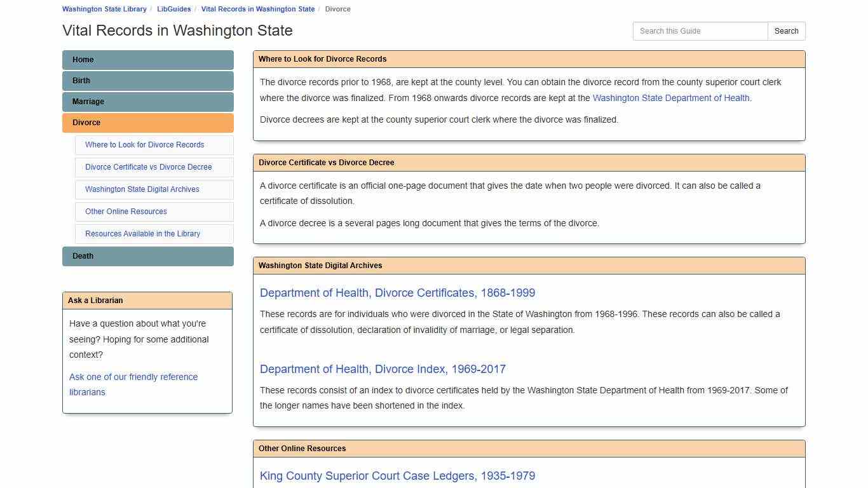Open Department of Health Divorce Index 1969-2017
Image resolution: width=868 pixels, height=488 pixels.
point(383,369)
